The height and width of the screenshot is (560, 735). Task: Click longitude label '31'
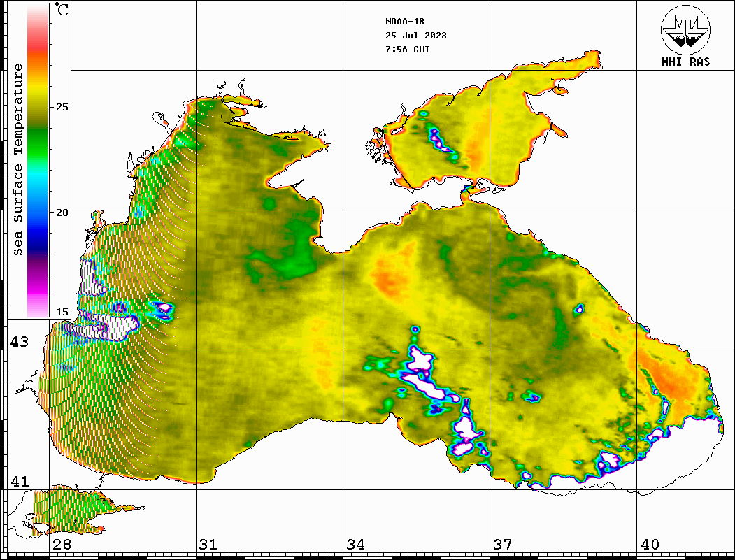click(208, 545)
